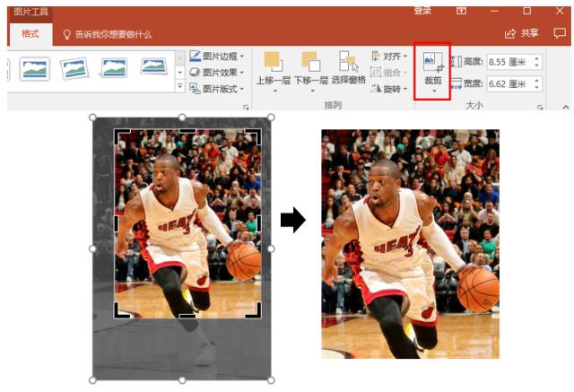Collapse the ribbon with chevron
Image resolution: width=574 pixels, height=392 pixels.
(x=566, y=107)
